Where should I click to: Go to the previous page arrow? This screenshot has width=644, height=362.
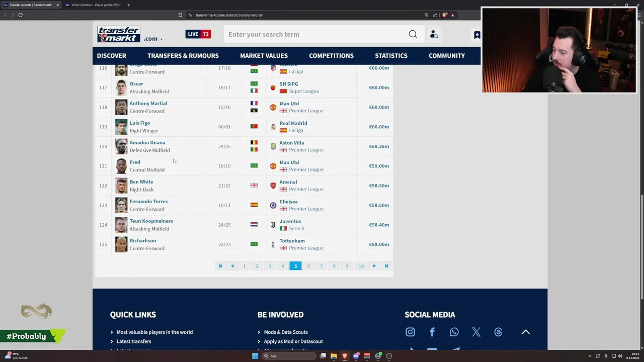coord(232,266)
